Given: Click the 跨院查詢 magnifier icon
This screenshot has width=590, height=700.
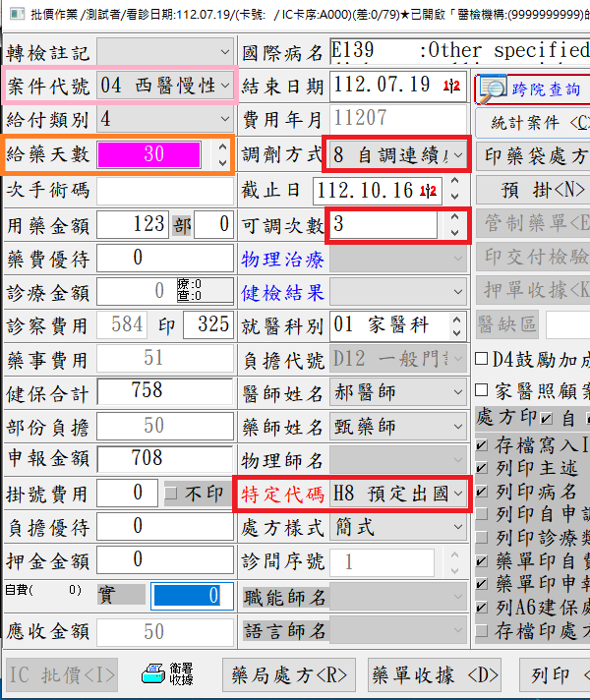Looking at the screenshot, I should (495, 88).
